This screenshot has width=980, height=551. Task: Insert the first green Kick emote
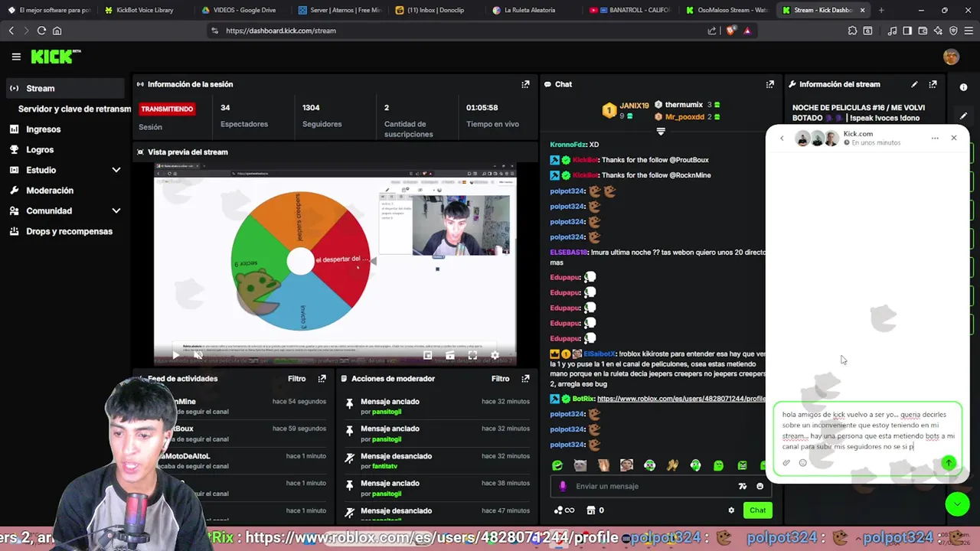coord(557,465)
